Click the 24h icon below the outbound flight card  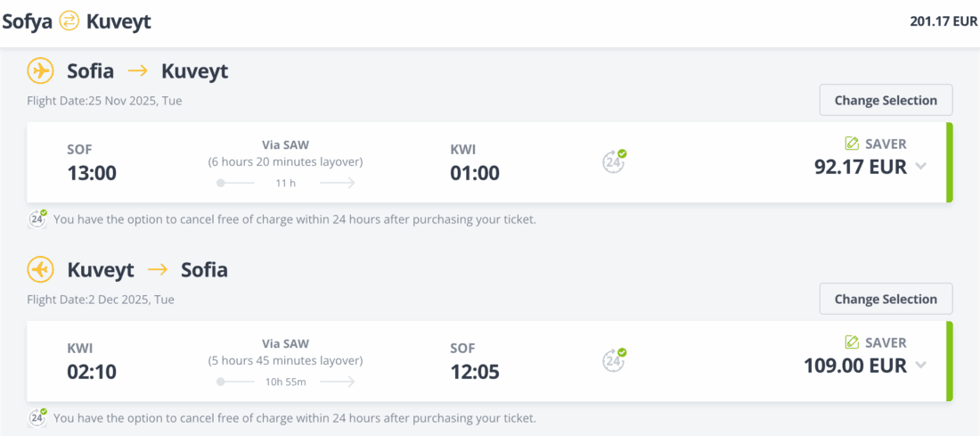(x=38, y=218)
